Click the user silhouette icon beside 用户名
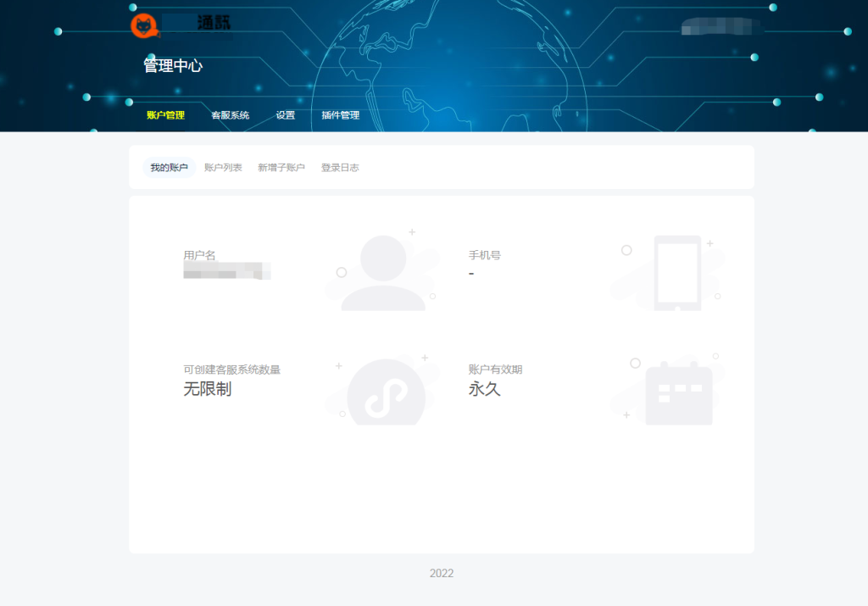This screenshot has height=606, width=868. 383,273
